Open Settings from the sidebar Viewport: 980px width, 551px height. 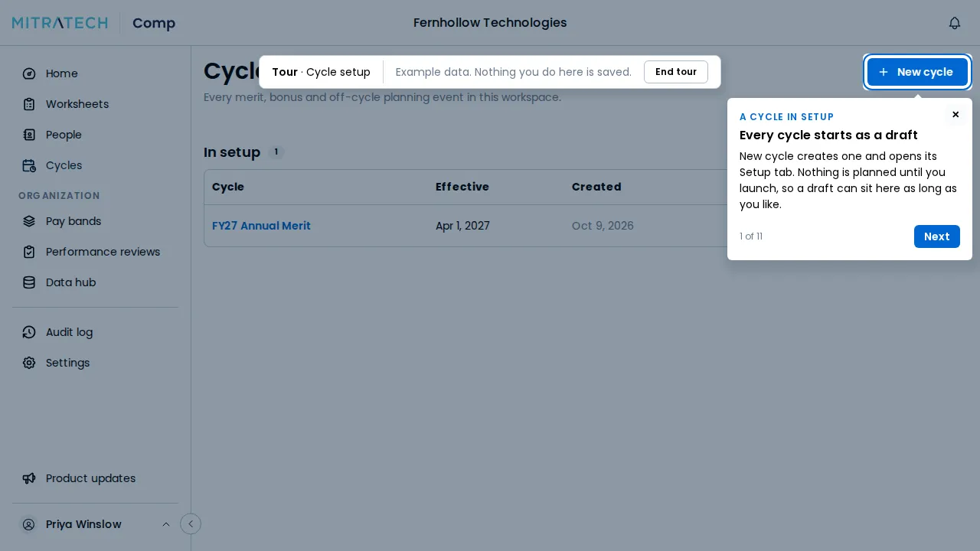pos(95,363)
